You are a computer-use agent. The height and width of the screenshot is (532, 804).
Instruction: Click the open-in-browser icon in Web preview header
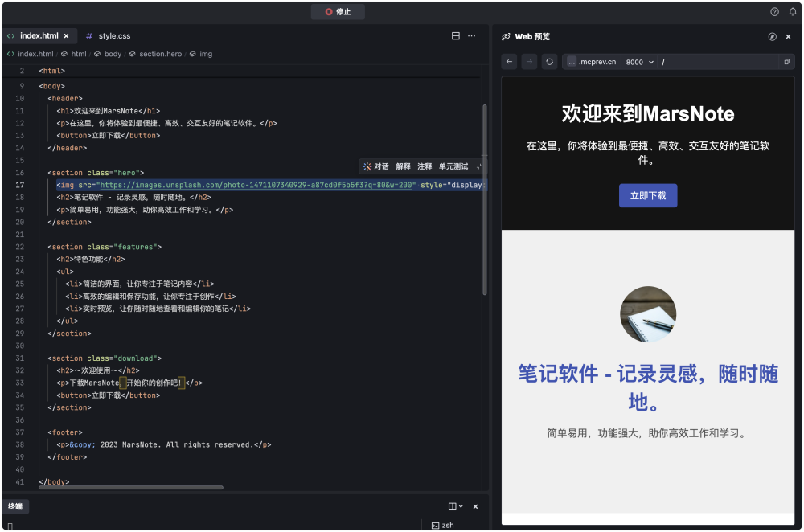tap(774, 36)
